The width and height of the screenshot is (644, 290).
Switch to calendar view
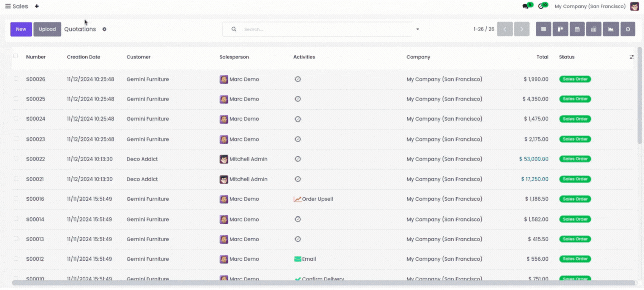577,29
